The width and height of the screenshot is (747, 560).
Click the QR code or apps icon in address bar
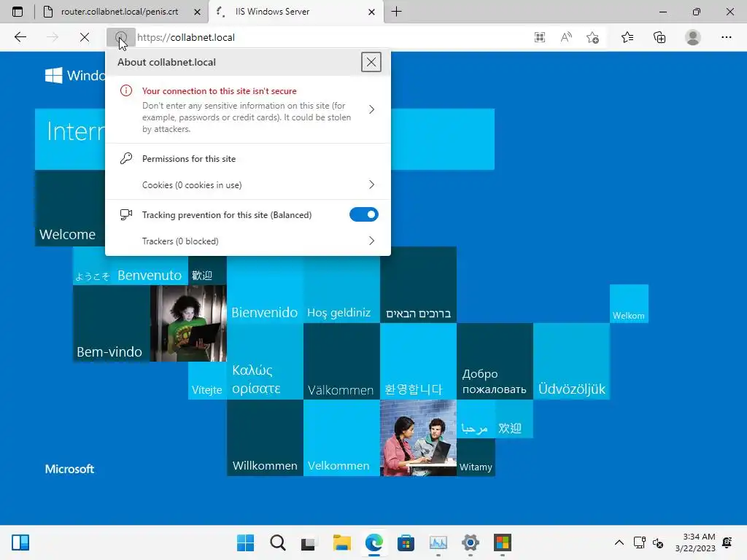540,37
